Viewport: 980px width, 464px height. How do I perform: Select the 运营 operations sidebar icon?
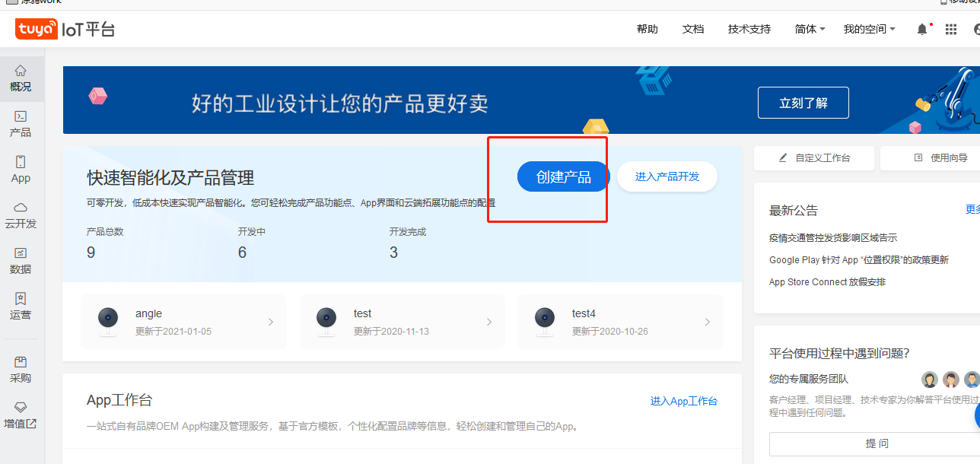pos(21,306)
